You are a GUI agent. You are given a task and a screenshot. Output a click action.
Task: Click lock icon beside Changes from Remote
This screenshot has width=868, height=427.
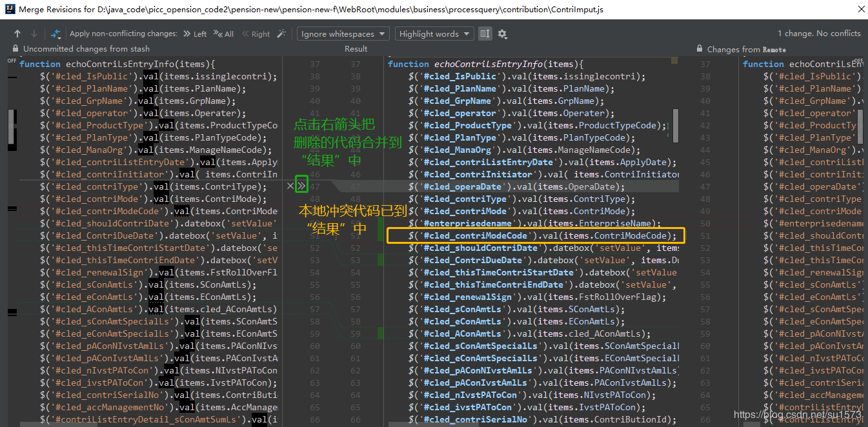point(700,49)
